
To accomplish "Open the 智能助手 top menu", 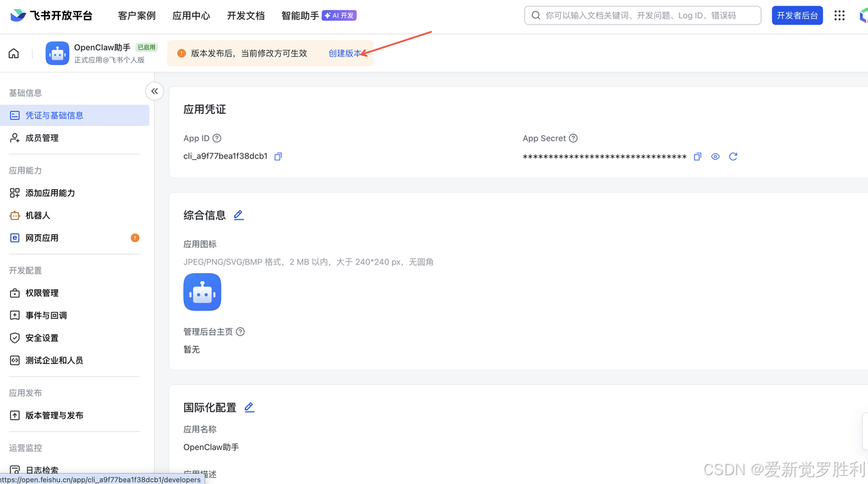I will [x=300, y=16].
